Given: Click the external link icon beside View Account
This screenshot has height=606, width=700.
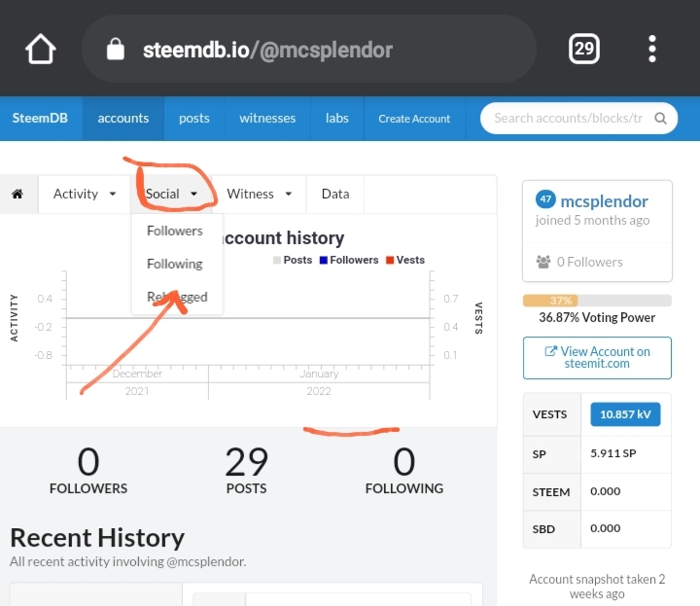Looking at the screenshot, I should (551, 351).
